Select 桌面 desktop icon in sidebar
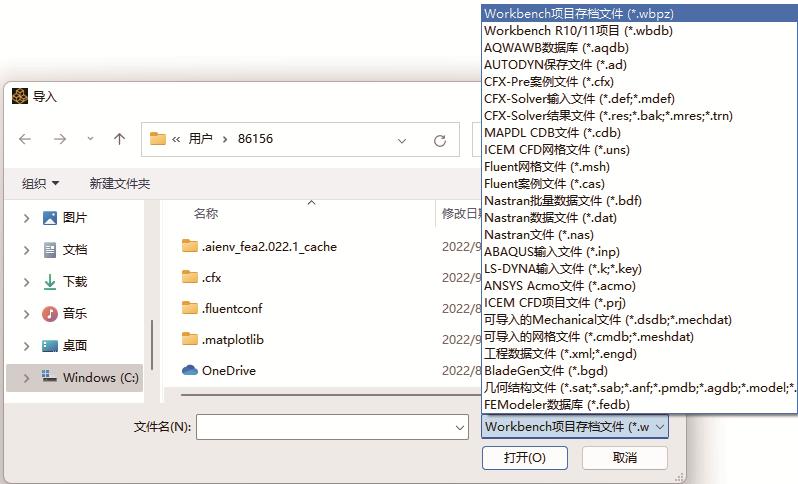Viewport: 798px width, 484px height. (x=50, y=346)
